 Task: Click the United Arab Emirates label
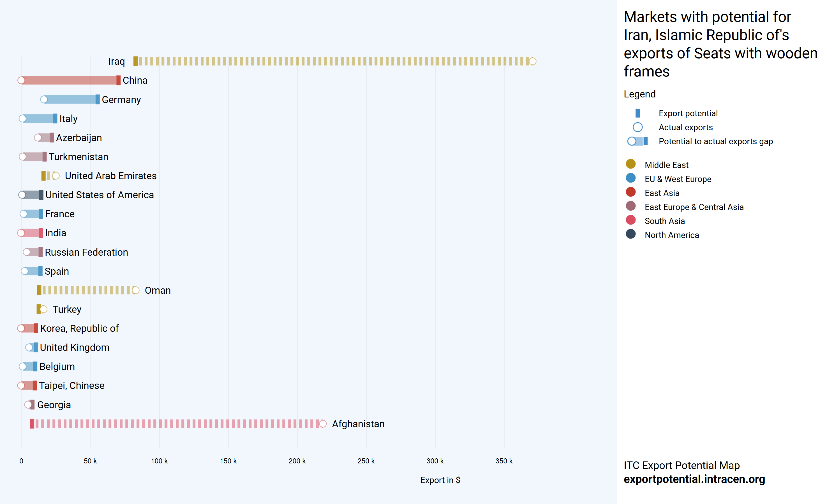coord(110,176)
